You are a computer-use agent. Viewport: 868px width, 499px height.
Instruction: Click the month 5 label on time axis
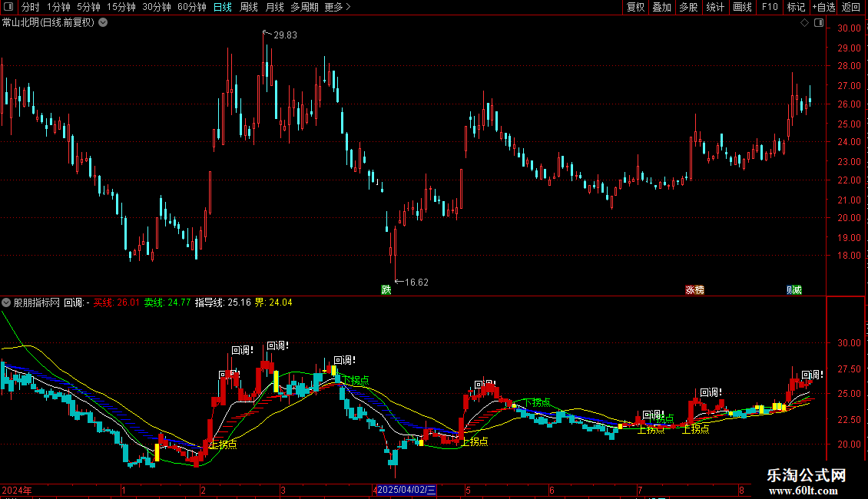pyautogui.click(x=468, y=490)
